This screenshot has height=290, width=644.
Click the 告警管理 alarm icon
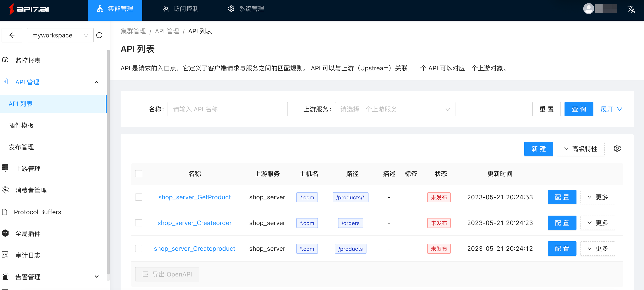(x=5, y=276)
